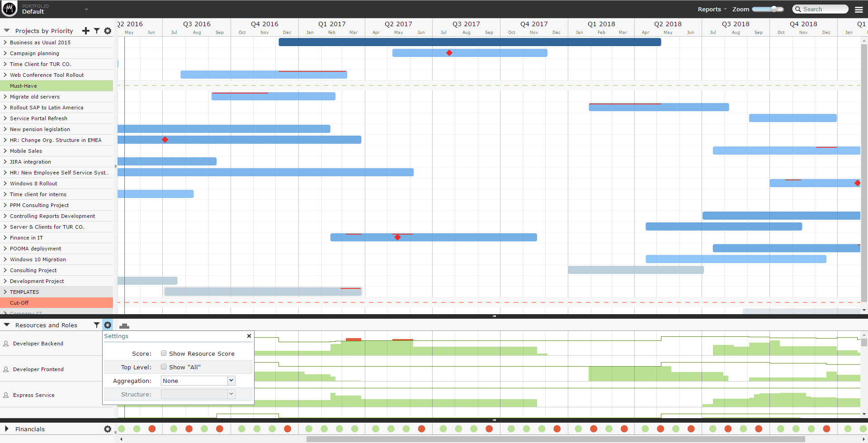868x443 pixels.
Task: Click the horizontal timeline scrollbar
Action: 556,439
